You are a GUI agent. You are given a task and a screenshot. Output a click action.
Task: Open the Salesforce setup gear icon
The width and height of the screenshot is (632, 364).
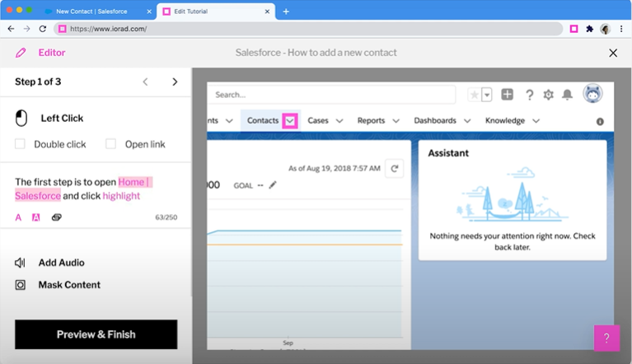[548, 95]
